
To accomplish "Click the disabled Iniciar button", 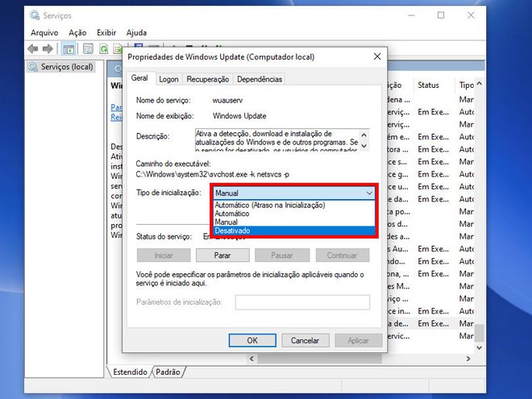I will [164, 256].
